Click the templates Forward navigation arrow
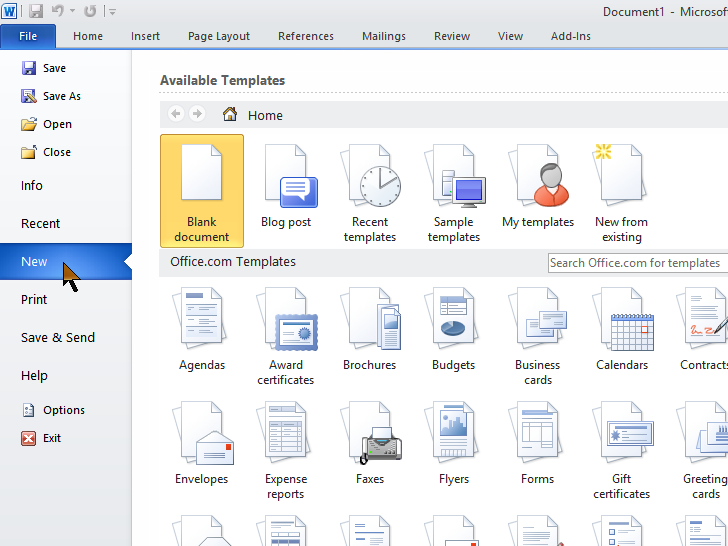 (x=197, y=114)
